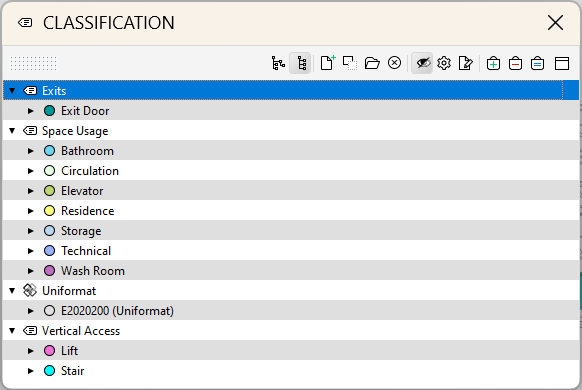
Task: Click the tag icon next to Space Usage
Action: click(30, 131)
